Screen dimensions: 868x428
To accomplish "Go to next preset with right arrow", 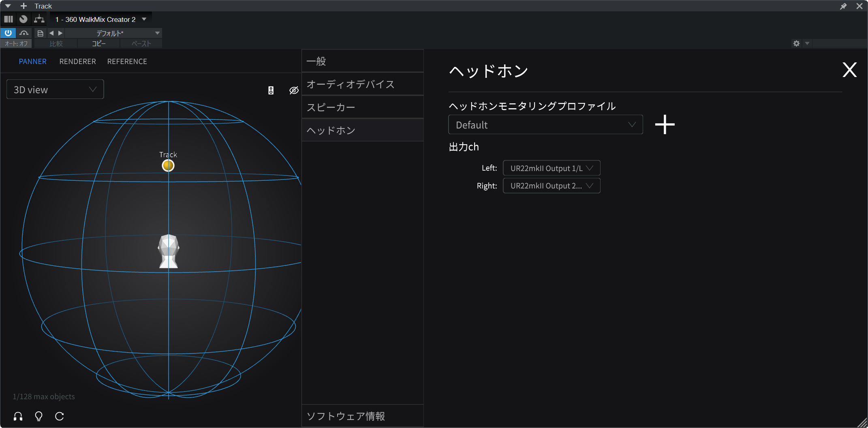I will pos(60,33).
